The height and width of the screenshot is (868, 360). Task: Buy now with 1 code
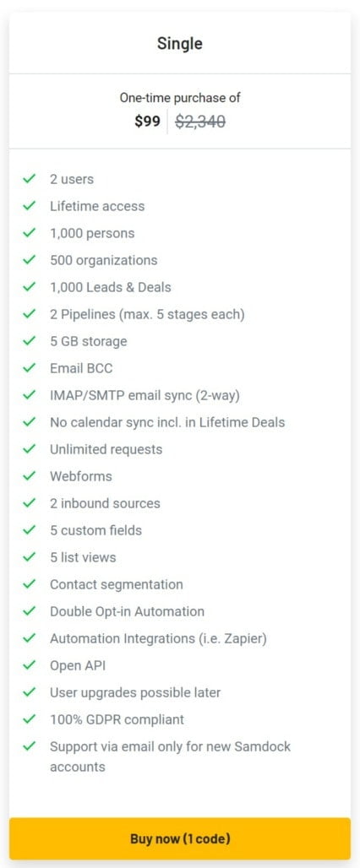[x=180, y=838]
